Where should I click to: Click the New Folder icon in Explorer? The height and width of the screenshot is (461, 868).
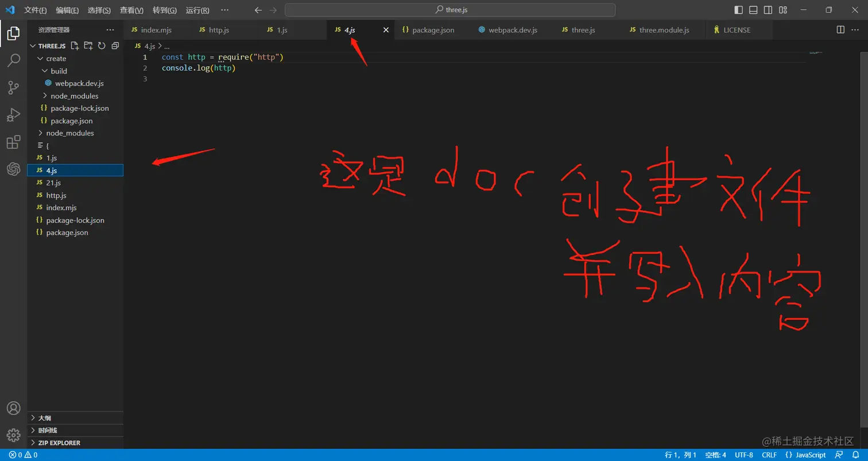point(88,45)
